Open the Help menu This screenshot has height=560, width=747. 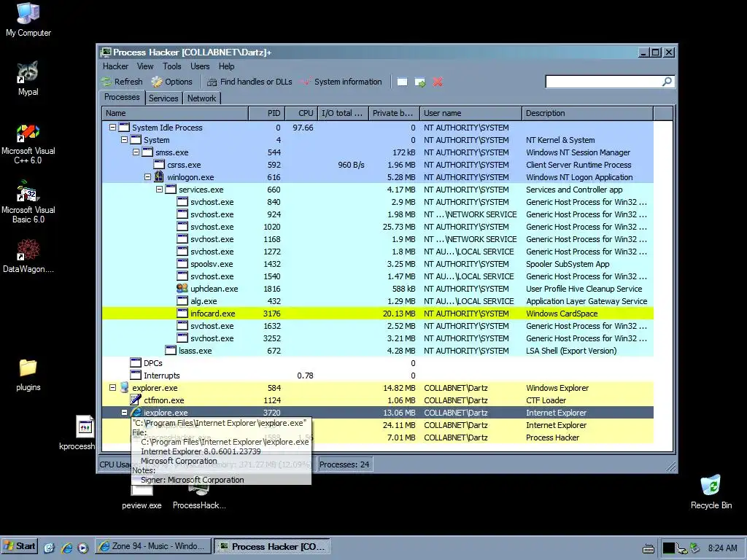(226, 66)
